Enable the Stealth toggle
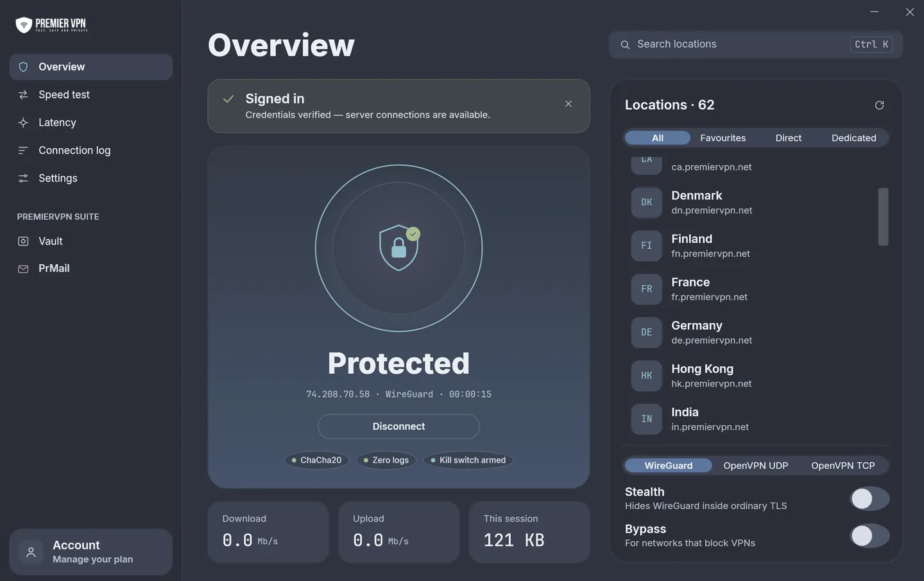Image resolution: width=924 pixels, height=581 pixels. pyautogui.click(x=869, y=499)
